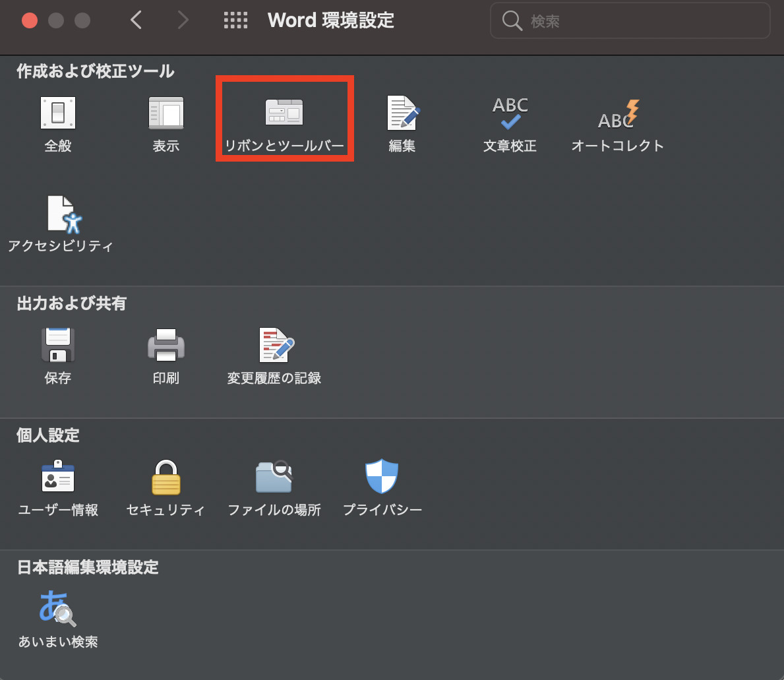Close the Word 環境設定 window
The width and height of the screenshot is (784, 680).
click(x=30, y=20)
